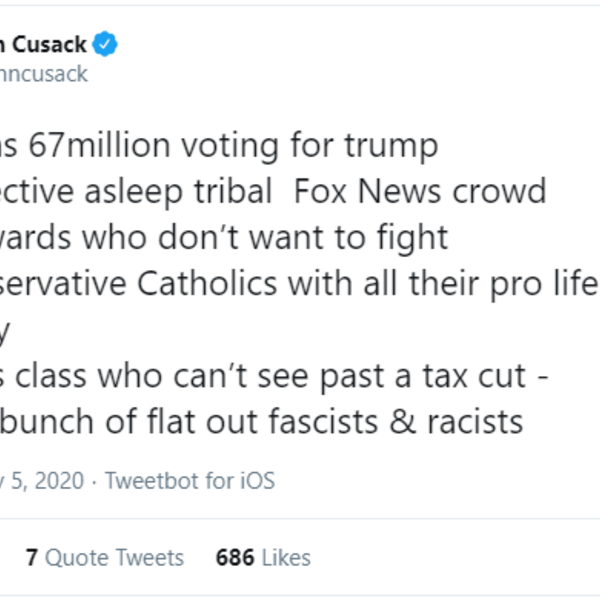Screen dimensions: 600x604
Task: Click the words 'Fox News crowd'
Action: coord(421,191)
